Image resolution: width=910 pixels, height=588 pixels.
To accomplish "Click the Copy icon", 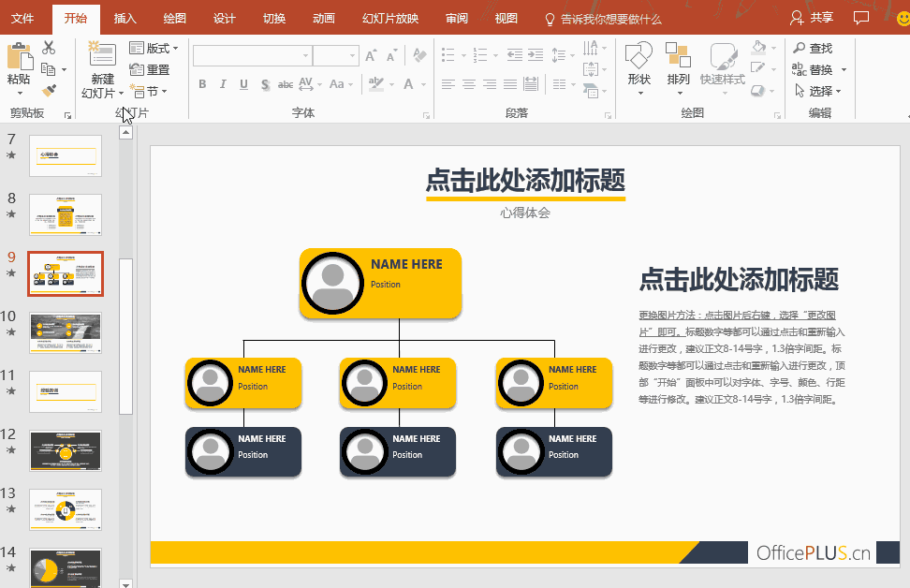I will (x=49, y=69).
